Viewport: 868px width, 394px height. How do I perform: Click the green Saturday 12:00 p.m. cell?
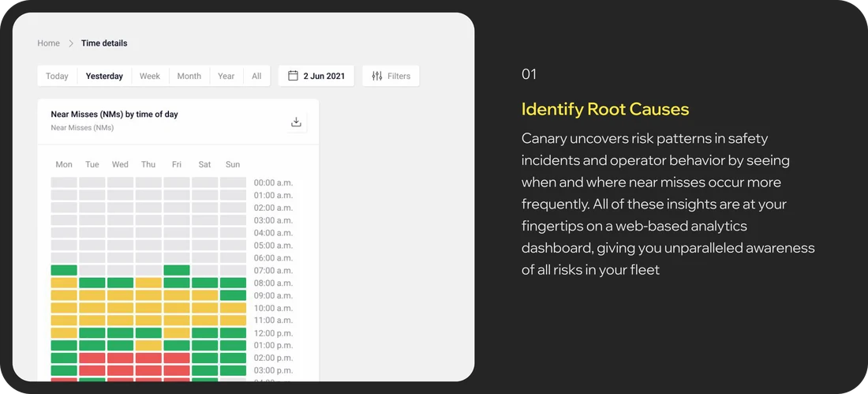(205, 333)
